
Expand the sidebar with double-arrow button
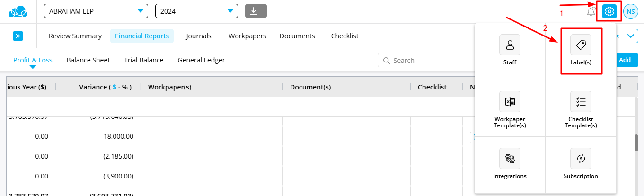(18, 36)
